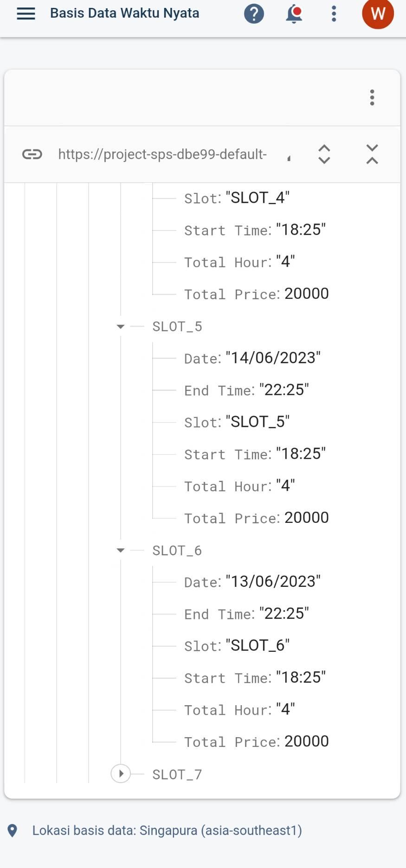The height and width of the screenshot is (868, 406).
Task: Expand the SLOT_7 node
Action: (x=121, y=774)
